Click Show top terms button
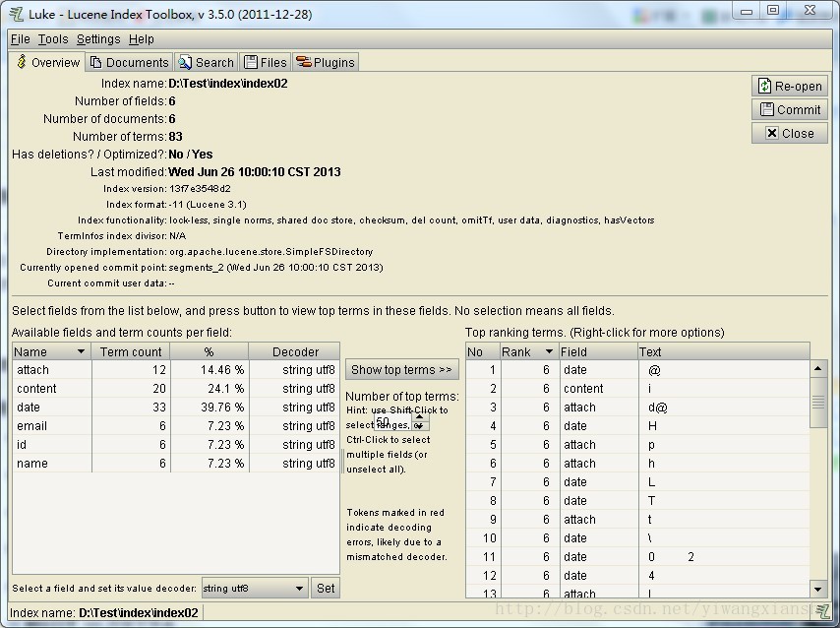The width and height of the screenshot is (840, 628). pyautogui.click(x=401, y=369)
